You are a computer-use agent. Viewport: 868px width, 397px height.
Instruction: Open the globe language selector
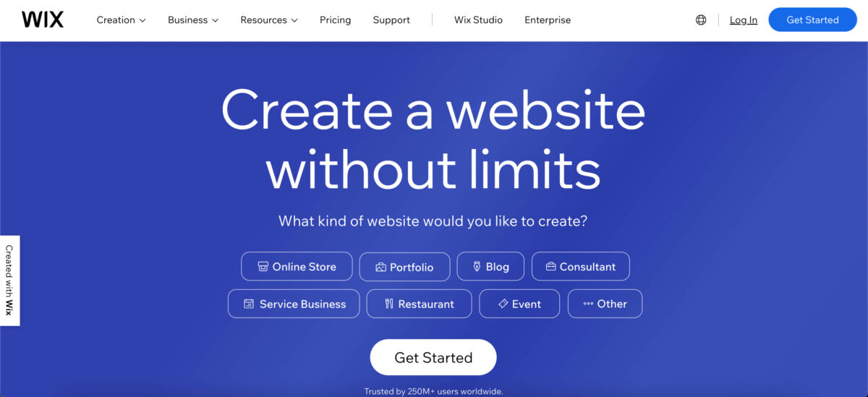701,20
